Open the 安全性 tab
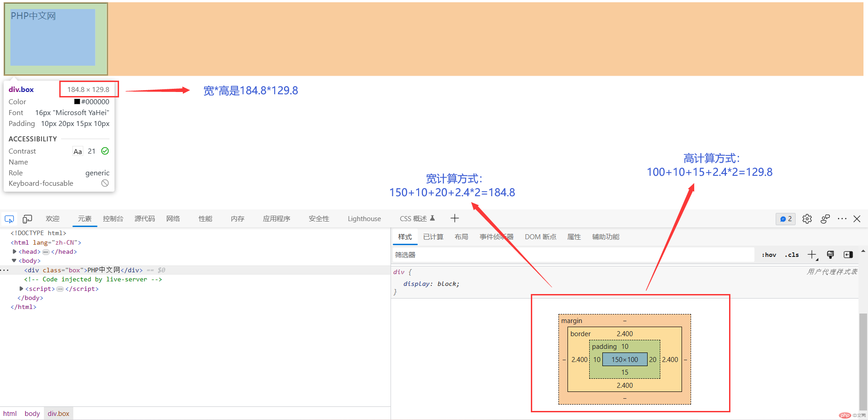 (x=319, y=219)
